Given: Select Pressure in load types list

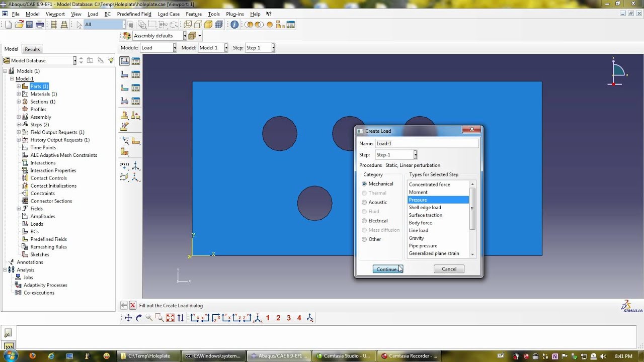Looking at the screenshot, I should pos(438,200).
